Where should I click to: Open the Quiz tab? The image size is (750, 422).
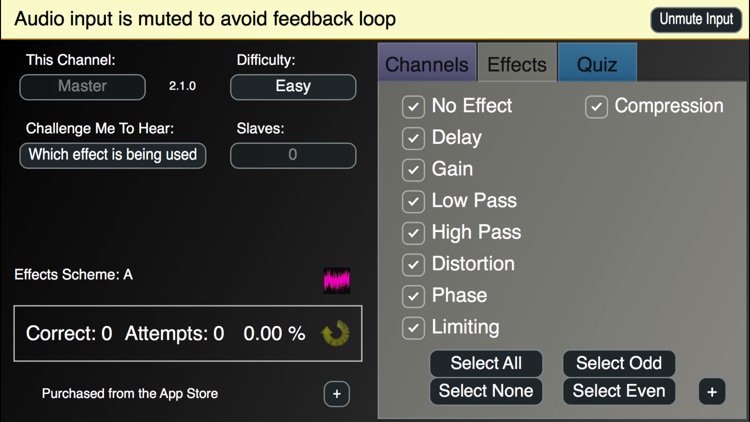coord(597,65)
